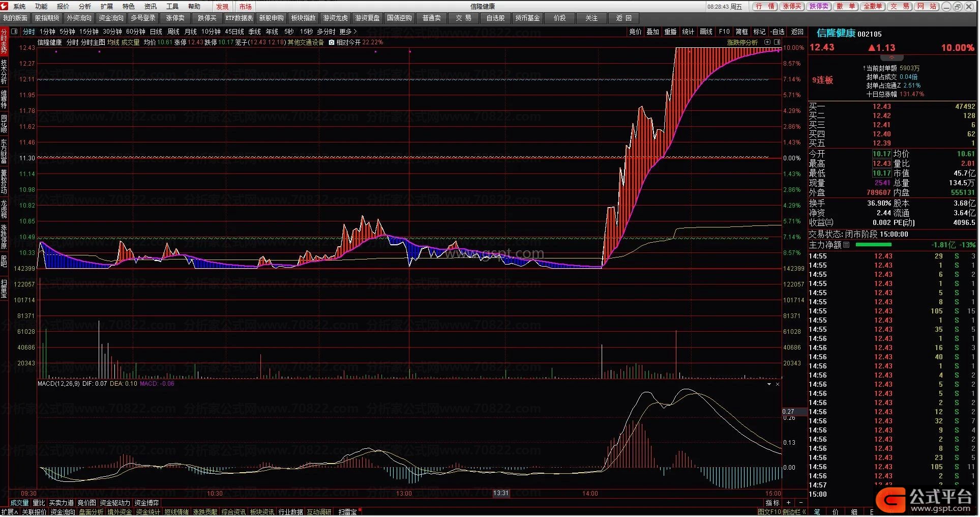Click the 行情 button top right
The width and height of the screenshot is (980, 517).
[765, 6]
